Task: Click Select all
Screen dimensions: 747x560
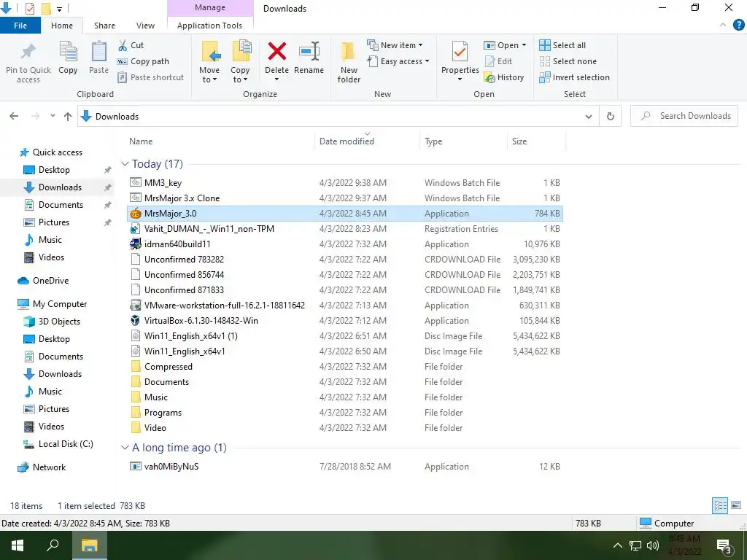Action: 562,45
